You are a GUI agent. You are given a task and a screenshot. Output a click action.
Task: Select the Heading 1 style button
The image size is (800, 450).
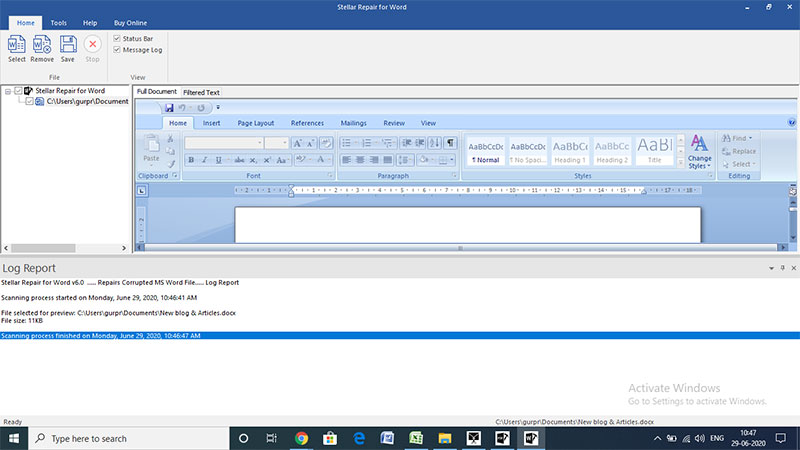coord(570,152)
